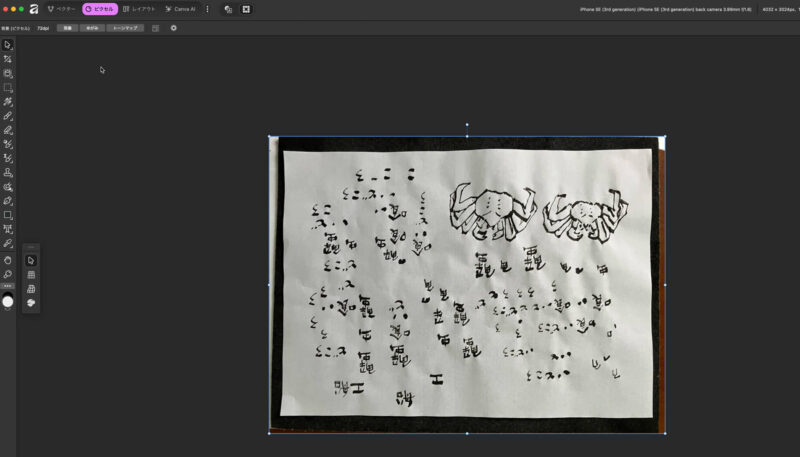Viewport: 800px width, 457px height.
Task: Select the Color Picker eyedropper tool
Action: (x=8, y=243)
